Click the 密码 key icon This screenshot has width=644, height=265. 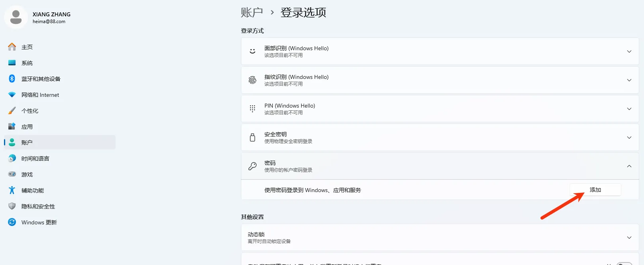tap(253, 166)
